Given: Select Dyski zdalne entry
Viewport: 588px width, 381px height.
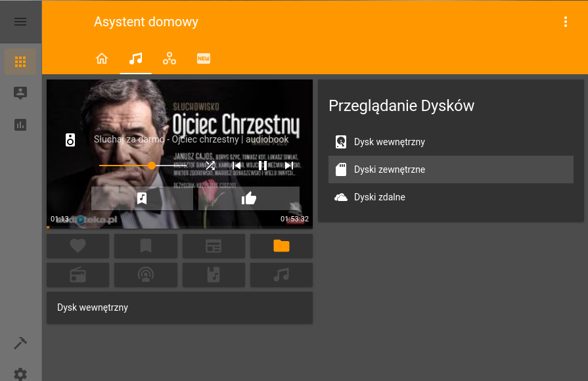Looking at the screenshot, I should point(451,197).
